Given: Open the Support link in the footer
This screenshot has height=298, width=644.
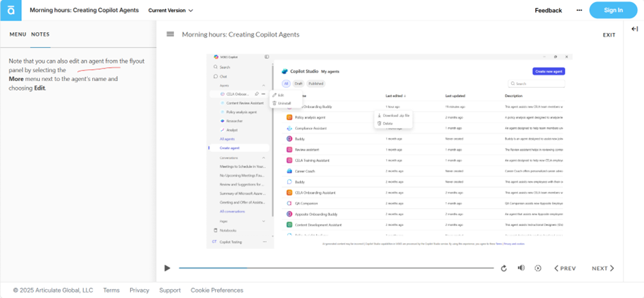Looking at the screenshot, I should coord(170,290).
